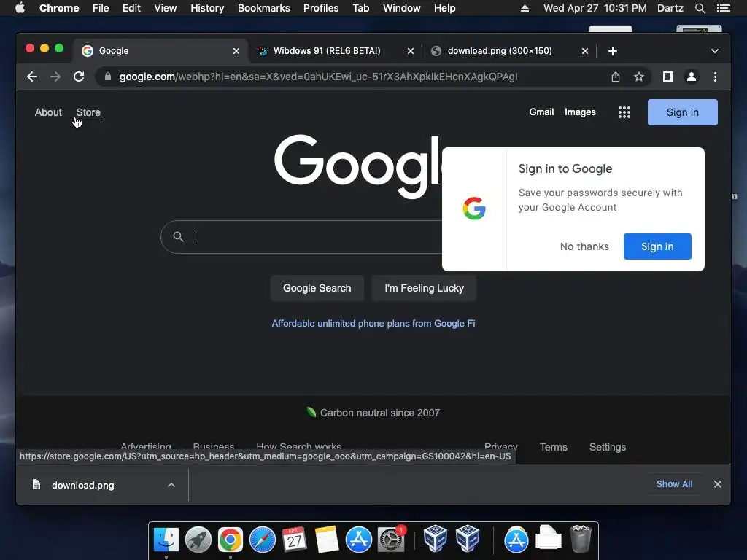
Task: Open the Terms footer link
Action: pyautogui.click(x=553, y=447)
